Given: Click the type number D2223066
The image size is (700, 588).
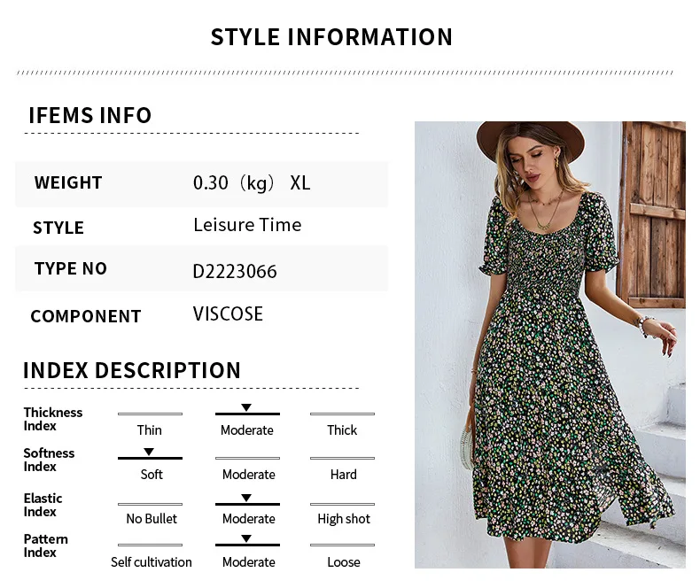Looking at the screenshot, I should tap(235, 271).
